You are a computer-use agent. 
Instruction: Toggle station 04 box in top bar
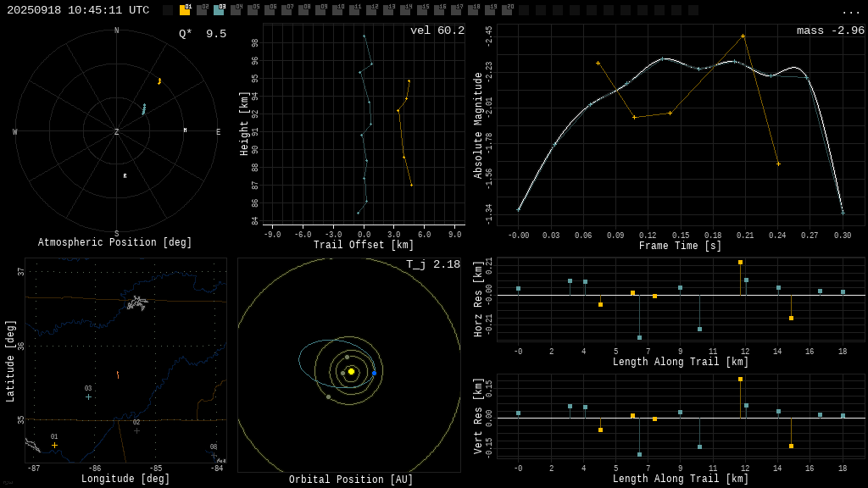(x=236, y=10)
